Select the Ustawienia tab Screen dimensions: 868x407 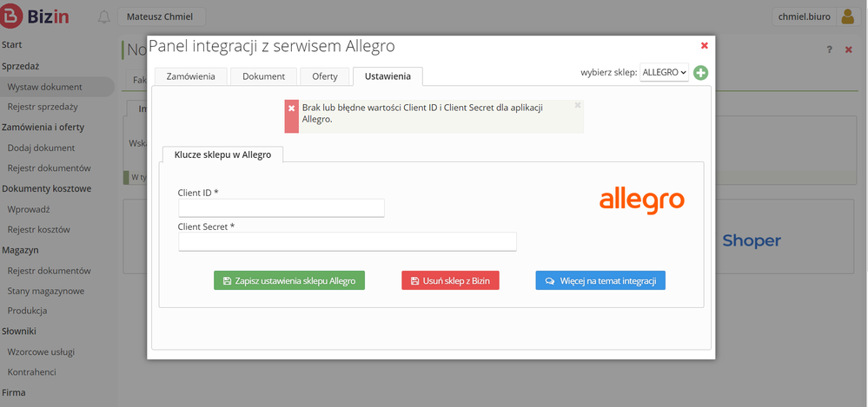pos(388,76)
